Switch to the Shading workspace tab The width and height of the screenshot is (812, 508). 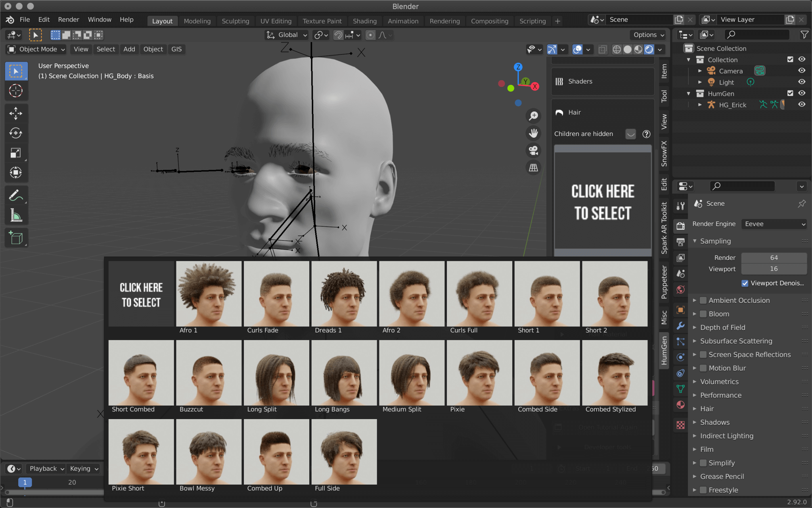pos(364,21)
